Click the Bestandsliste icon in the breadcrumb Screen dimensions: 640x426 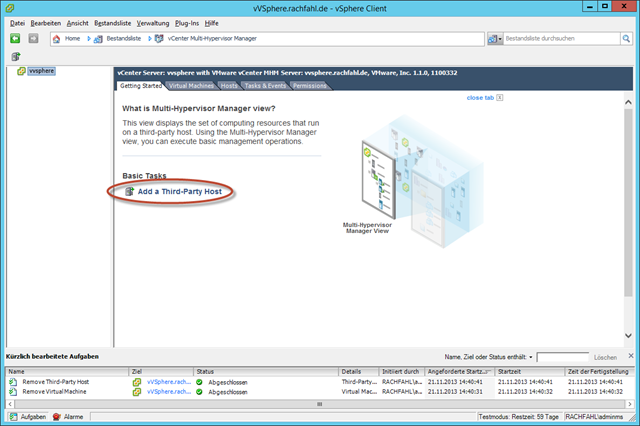tap(98, 39)
